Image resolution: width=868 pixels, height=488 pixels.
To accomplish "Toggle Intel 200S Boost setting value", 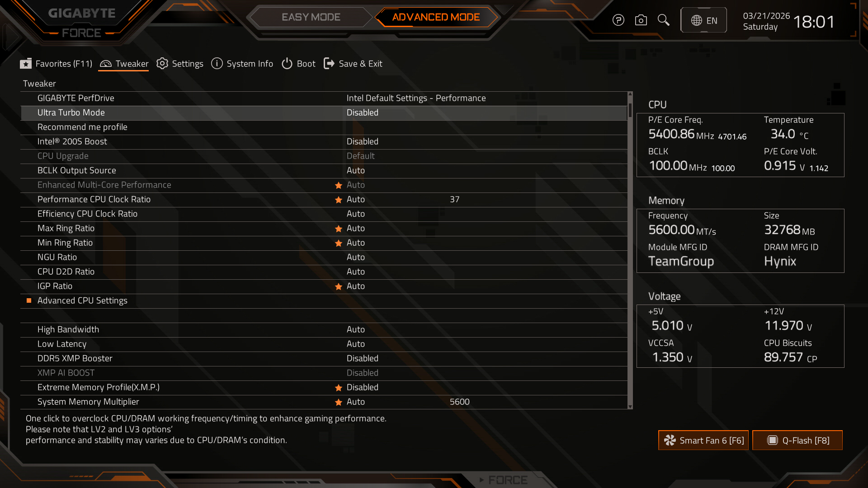I will coord(362,141).
